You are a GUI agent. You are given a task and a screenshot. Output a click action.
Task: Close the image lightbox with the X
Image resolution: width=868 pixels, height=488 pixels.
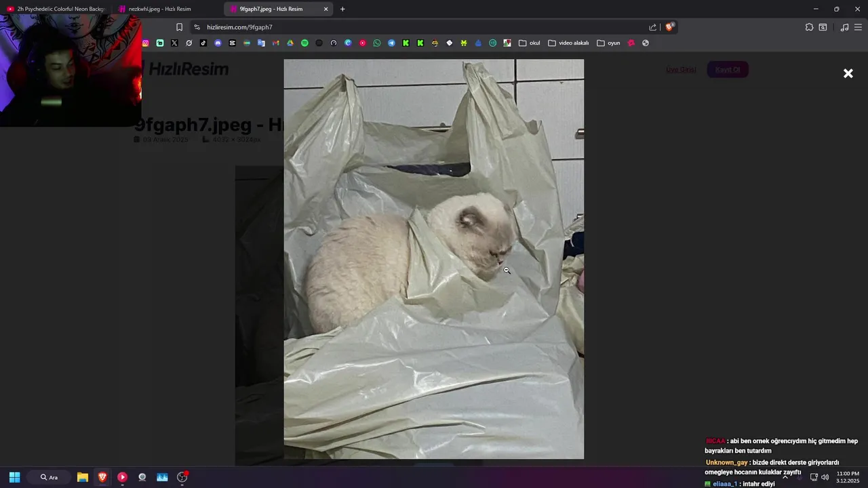point(848,73)
